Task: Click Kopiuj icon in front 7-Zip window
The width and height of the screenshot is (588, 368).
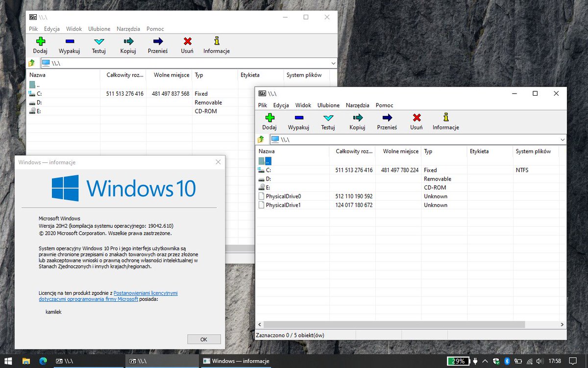Action: [358, 118]
